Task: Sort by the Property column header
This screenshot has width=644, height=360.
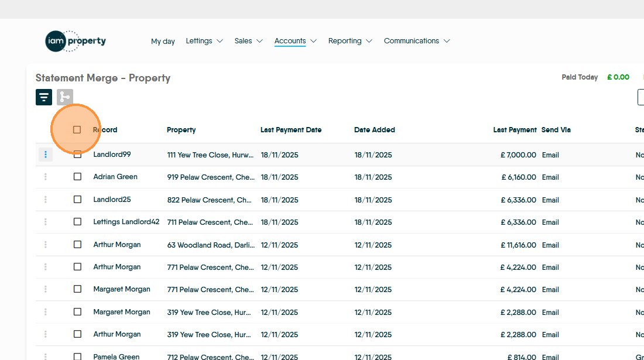Action: click(x=181, y=130)
